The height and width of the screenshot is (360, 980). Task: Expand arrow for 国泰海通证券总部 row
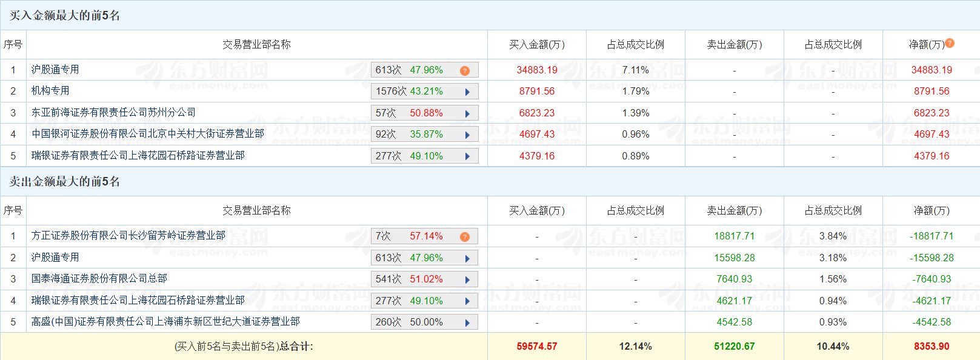tap(467, 279)
